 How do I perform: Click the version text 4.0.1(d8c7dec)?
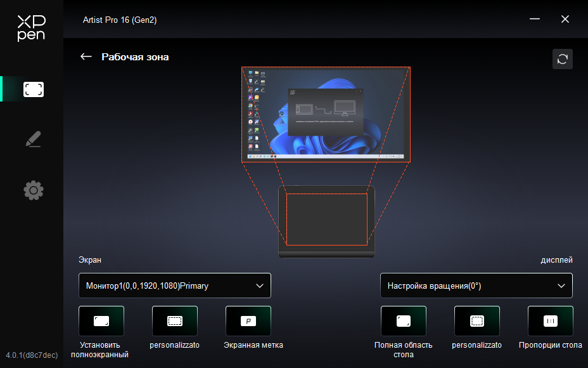click(32, 355)
